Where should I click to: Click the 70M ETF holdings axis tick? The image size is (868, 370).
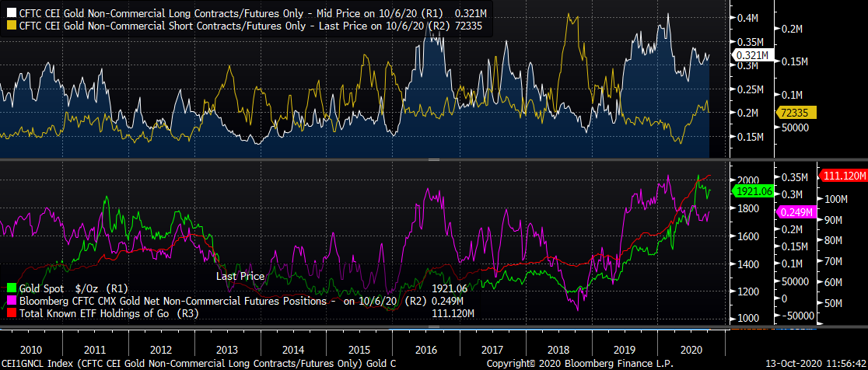click(832, 262)
